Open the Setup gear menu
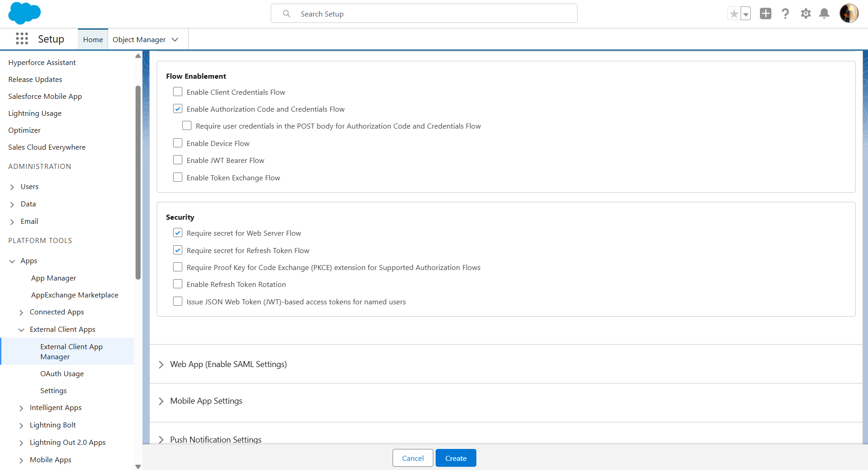 (806, 14)
